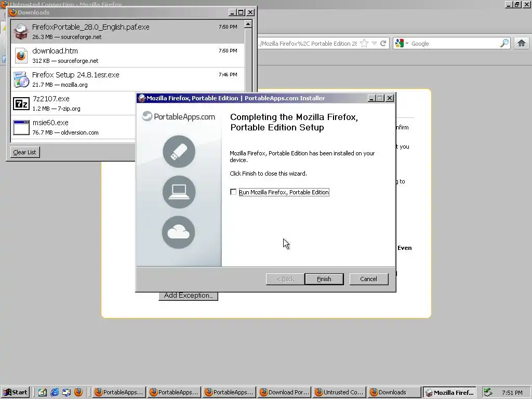Select msie60.exe window icon in Downloads
This screenshot has height=399, width=532.
[21, 128]
